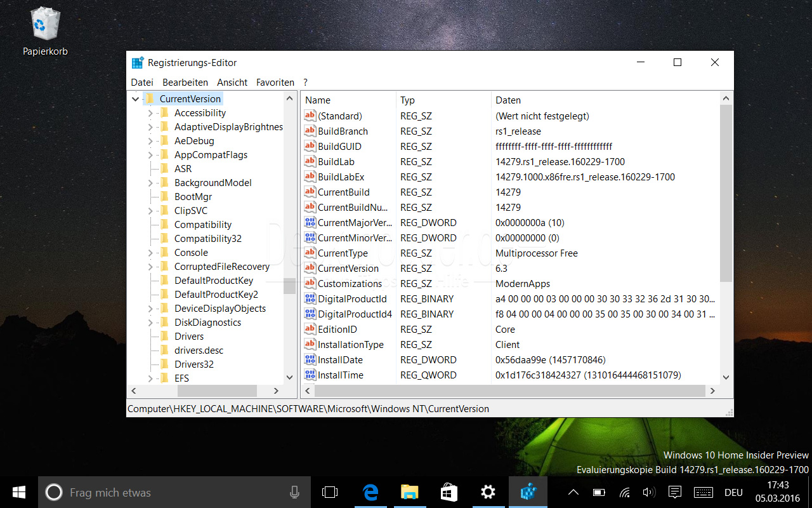The image size is (812, 508).
Task: Open the Ansicht menu
Action: click(232, 83)
